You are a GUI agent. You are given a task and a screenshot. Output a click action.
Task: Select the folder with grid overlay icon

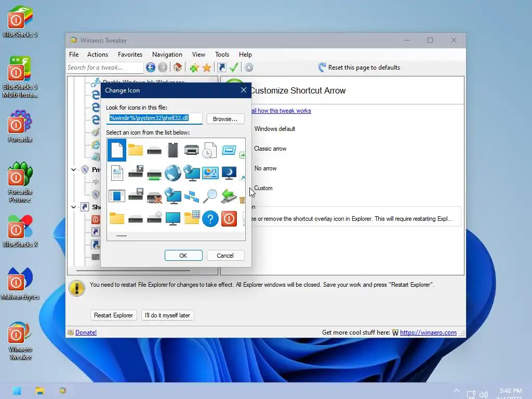coord(191,218)
